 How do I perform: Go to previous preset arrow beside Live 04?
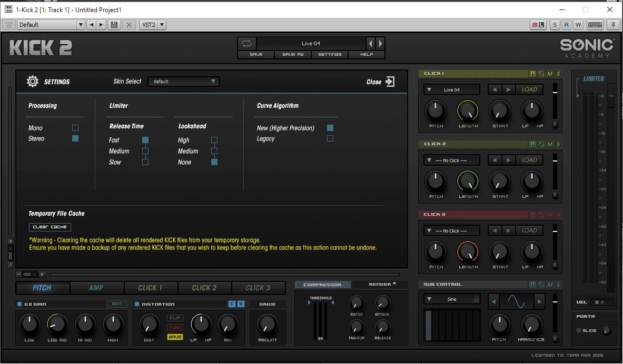coord(371,43)
